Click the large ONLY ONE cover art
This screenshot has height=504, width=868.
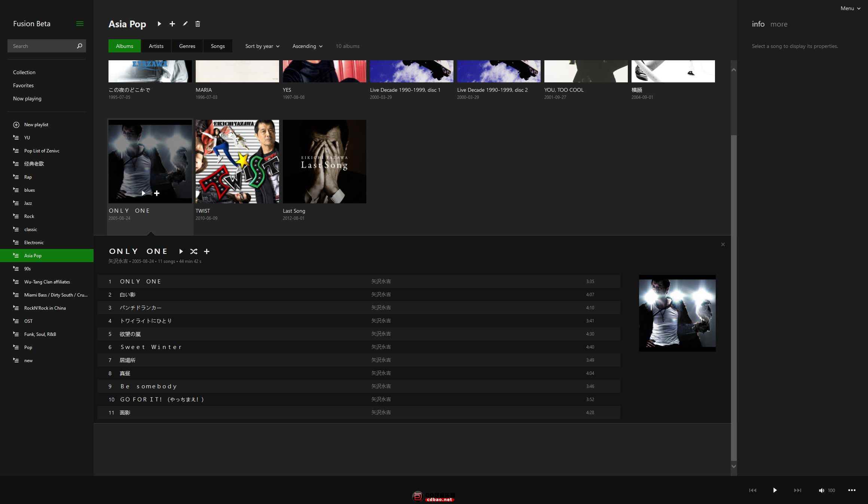[x=677, y=313]
